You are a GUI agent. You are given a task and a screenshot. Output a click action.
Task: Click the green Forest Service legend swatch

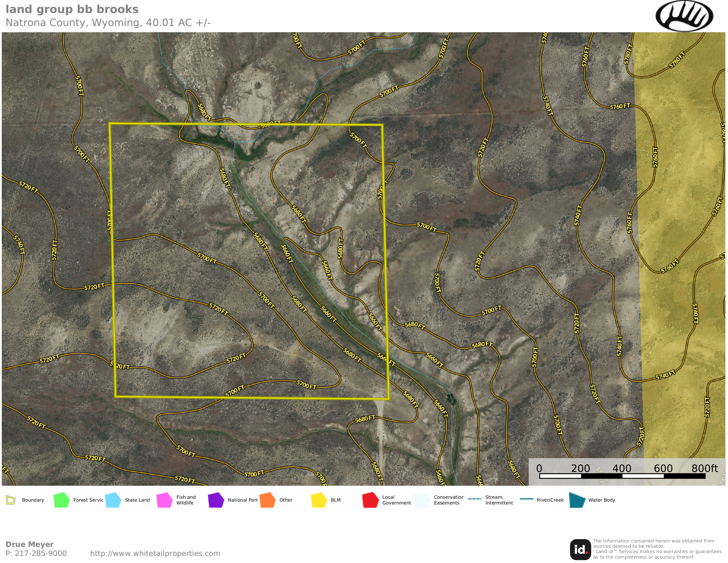[x=61, y=500]
